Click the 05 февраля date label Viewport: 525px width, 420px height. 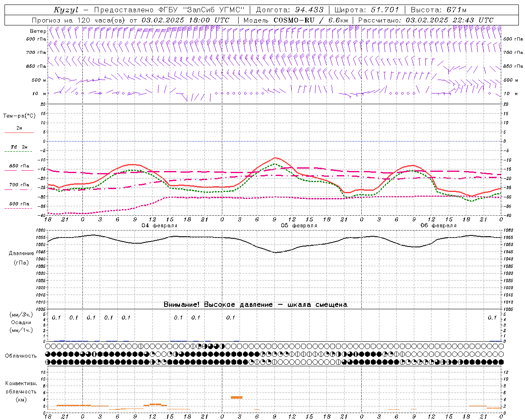(299, 226)
